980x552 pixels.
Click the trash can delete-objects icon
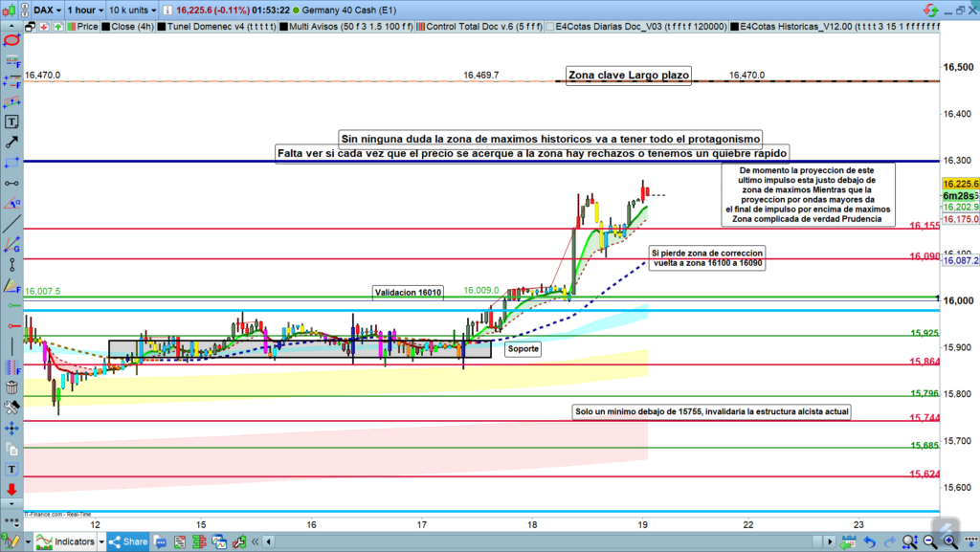pos(11,387)
